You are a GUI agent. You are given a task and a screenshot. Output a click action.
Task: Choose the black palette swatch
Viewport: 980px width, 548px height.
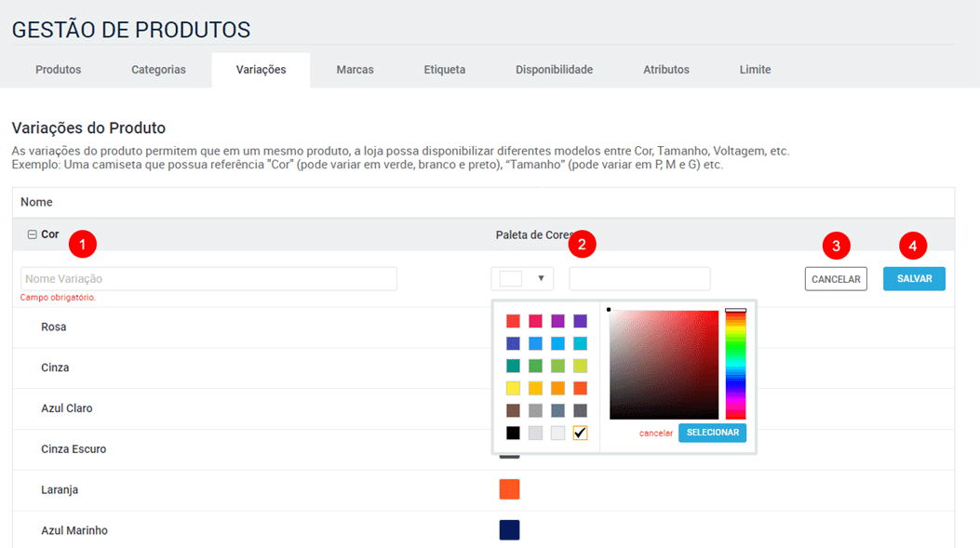[513, 433]
